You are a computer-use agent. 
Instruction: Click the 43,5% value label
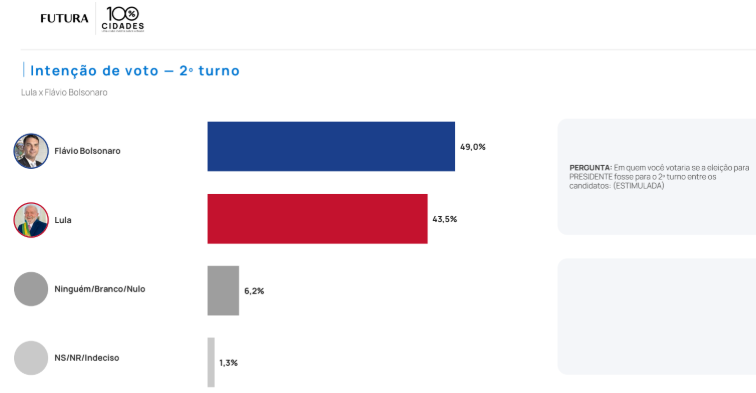445,219
